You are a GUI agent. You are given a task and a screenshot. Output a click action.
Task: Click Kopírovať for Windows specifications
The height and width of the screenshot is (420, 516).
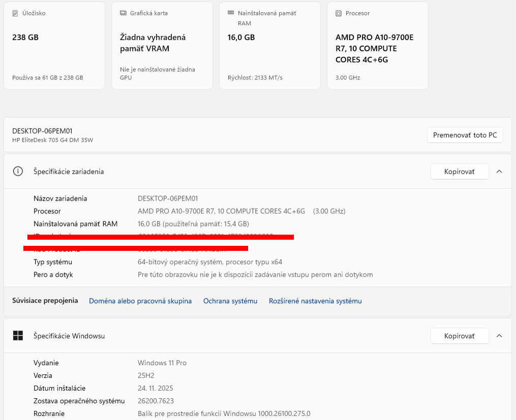pyautogui.click(x=459, y=336)
